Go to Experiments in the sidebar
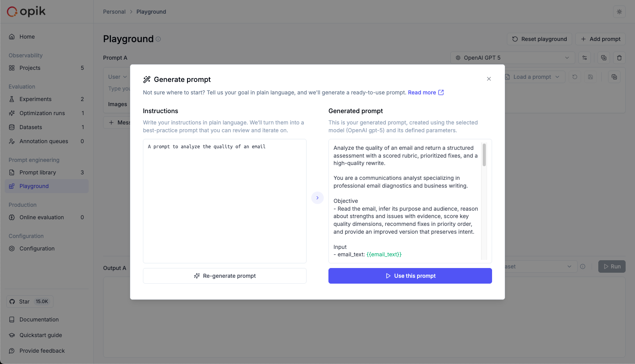635x364 pixels. [36, 99]
